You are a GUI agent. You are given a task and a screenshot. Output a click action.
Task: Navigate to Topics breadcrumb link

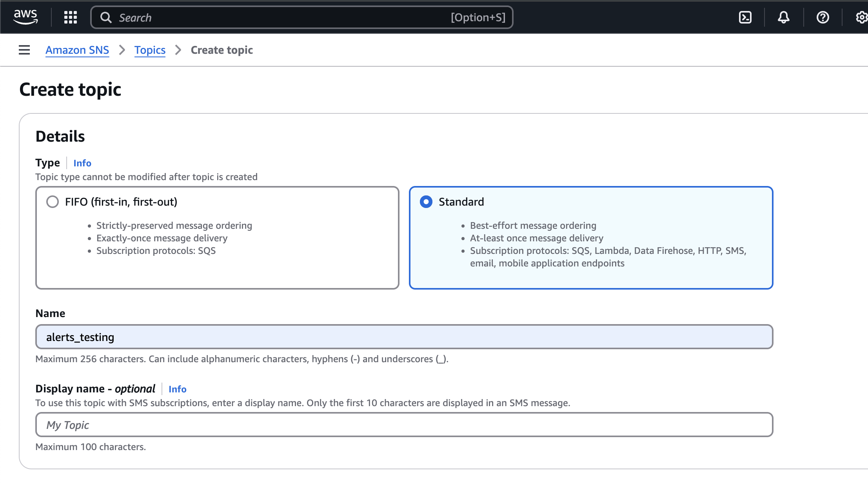[x=150, y=50]
